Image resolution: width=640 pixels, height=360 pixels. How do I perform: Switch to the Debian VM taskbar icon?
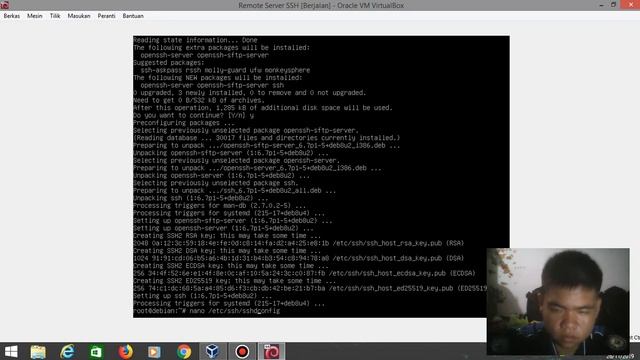[271, 351]
